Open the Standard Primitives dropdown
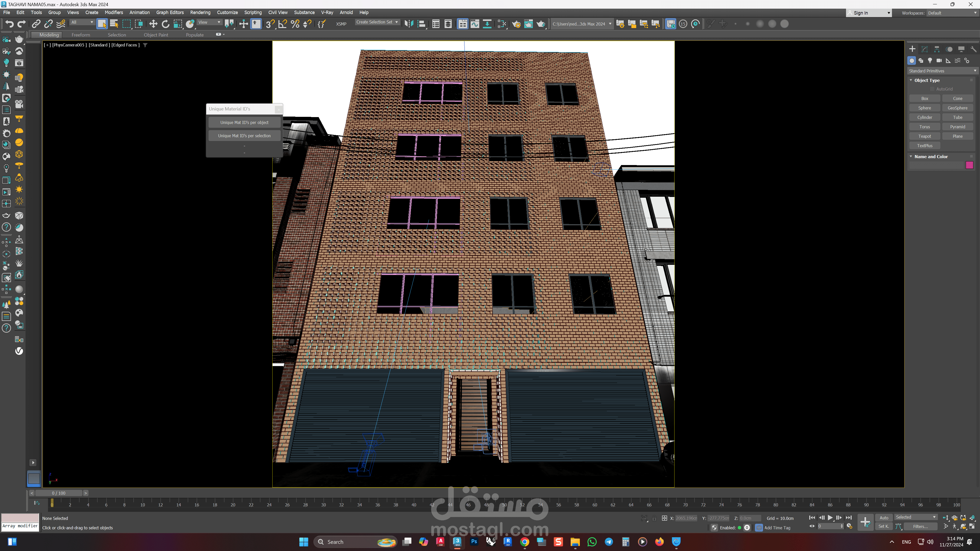 (x=942, y=71)
